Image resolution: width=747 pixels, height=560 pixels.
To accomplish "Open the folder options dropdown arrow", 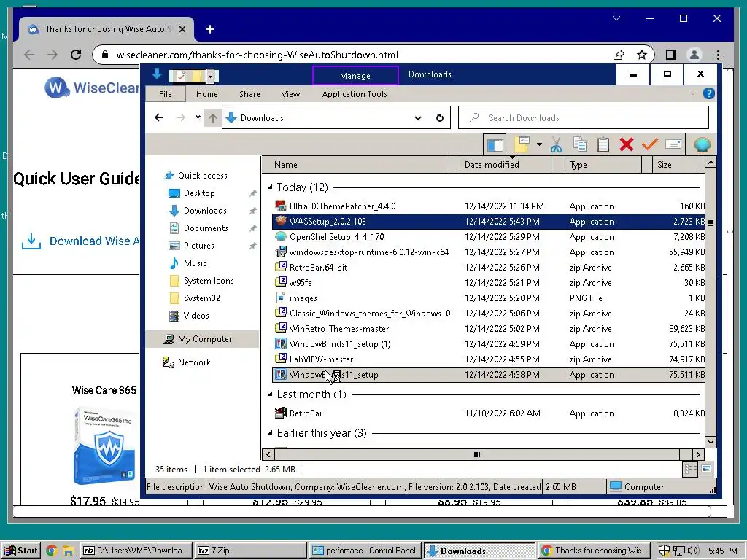I will [x=539, y=144].
